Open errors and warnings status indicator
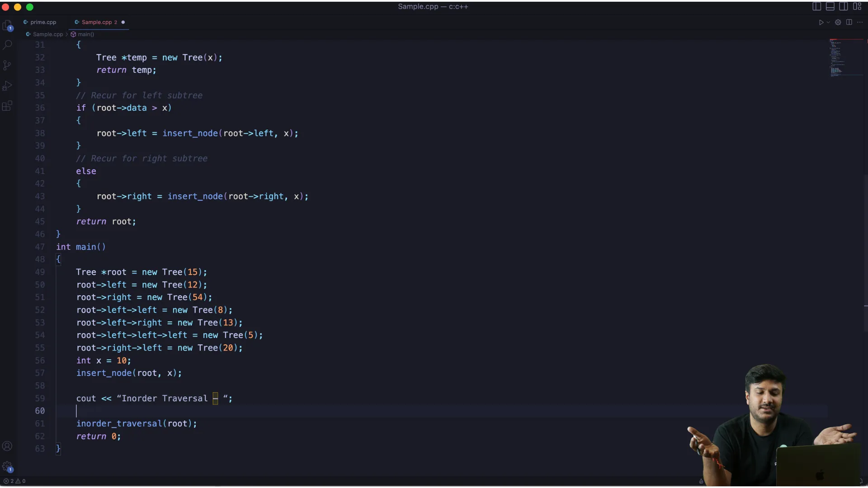Image resolution: width=868 pixels, height=488 pixels. tap(14, 481)
